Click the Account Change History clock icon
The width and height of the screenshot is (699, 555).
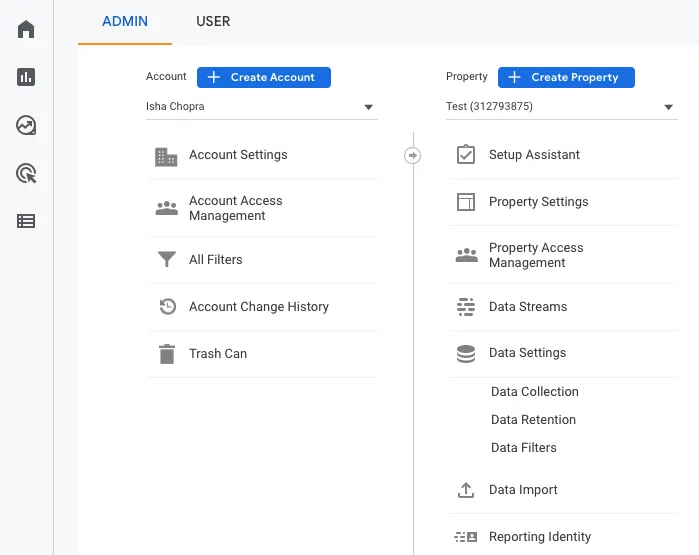[168, 307]
